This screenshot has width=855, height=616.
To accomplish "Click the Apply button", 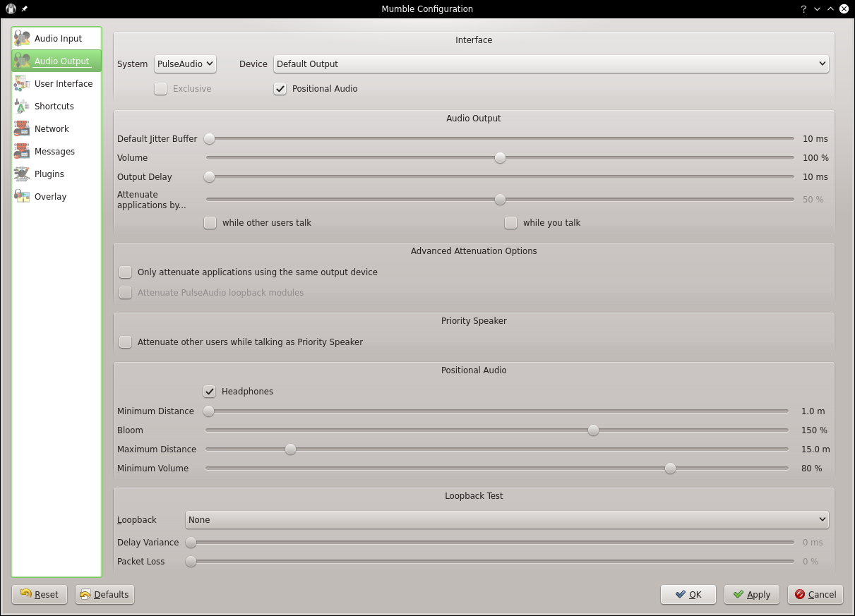I will pos(751,594).
